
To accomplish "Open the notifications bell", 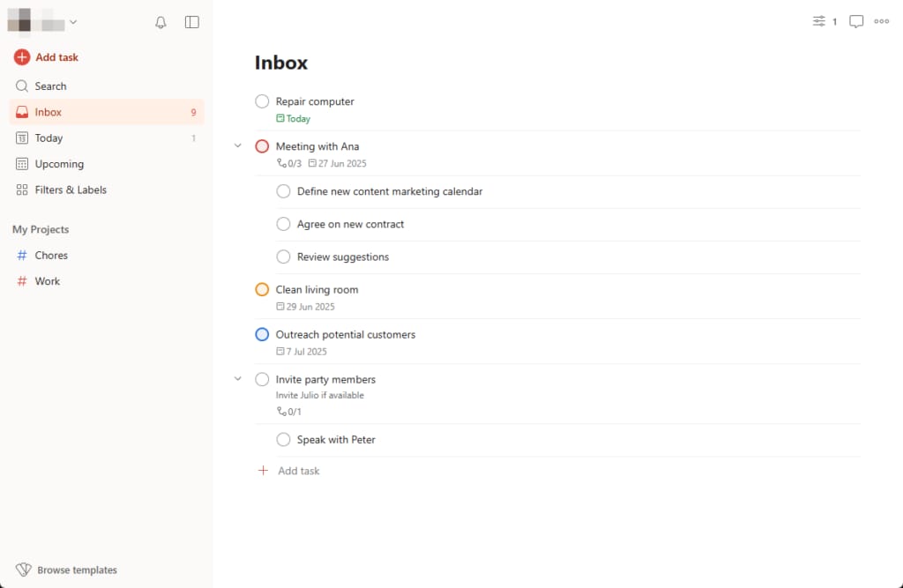I will [x=160, y=22].
